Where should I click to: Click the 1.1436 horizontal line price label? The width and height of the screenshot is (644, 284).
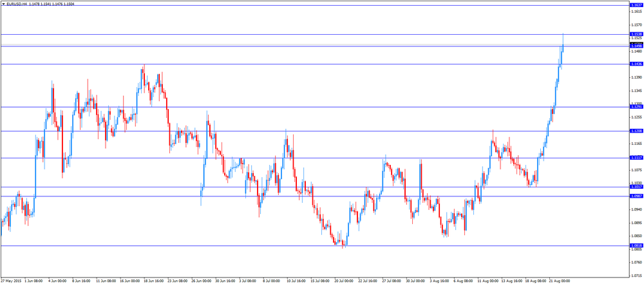point(636,64)
